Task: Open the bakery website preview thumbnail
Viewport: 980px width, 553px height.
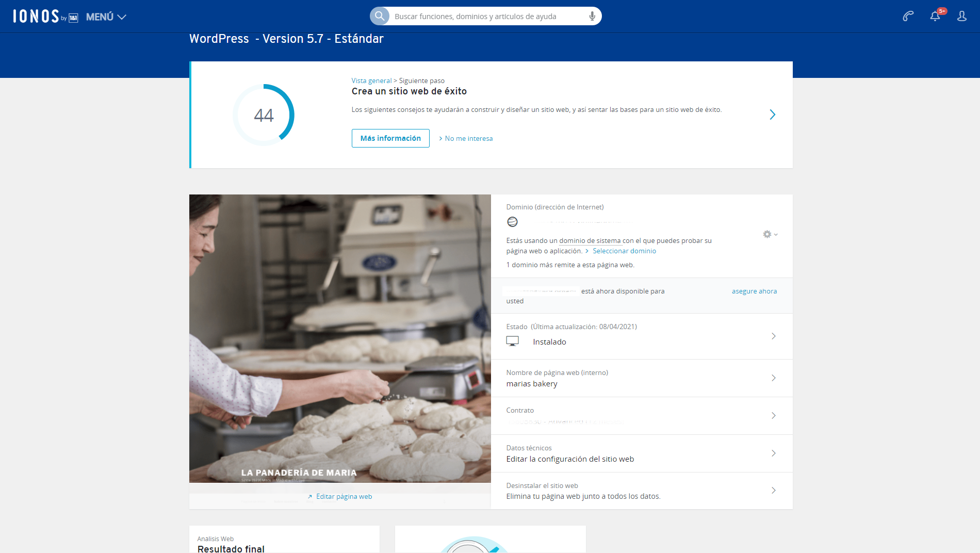Action: click(340, 338)
